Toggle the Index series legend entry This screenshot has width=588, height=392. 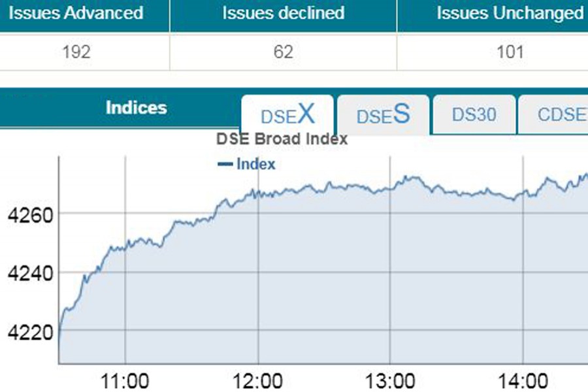[247, 164]
